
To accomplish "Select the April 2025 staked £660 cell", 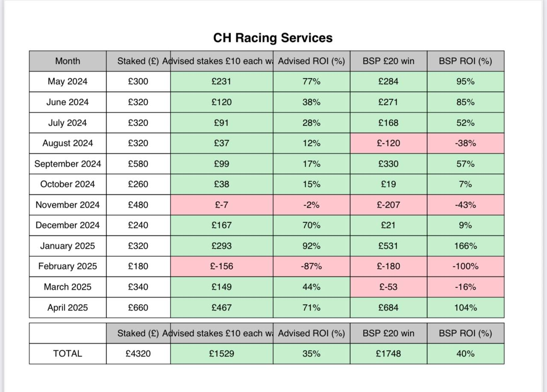I will point(138,307).
